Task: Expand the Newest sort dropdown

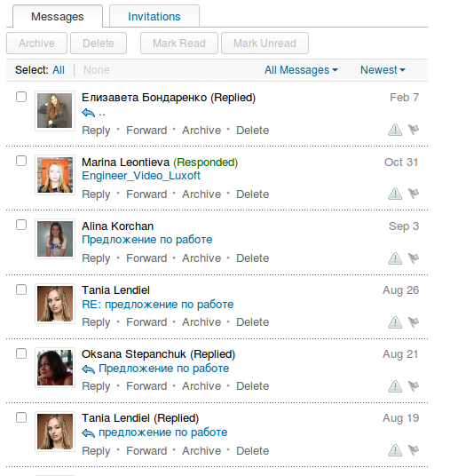Action: pos(383,70)
